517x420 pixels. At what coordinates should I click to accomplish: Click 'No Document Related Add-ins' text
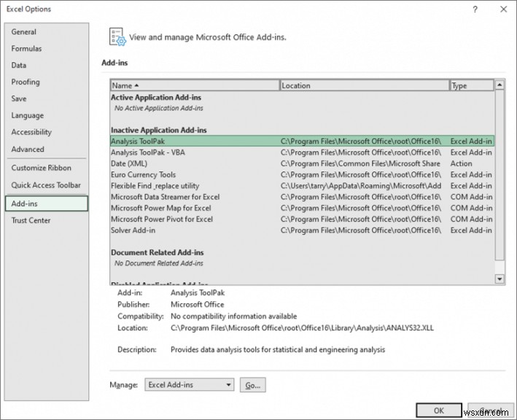[x=158, y=263]
